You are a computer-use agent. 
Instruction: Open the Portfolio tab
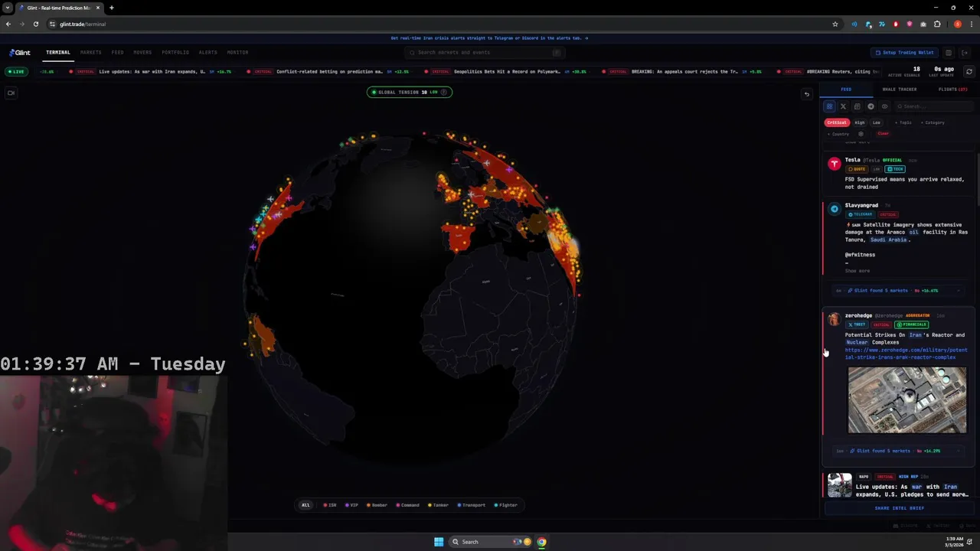click(x=175, y=53)
